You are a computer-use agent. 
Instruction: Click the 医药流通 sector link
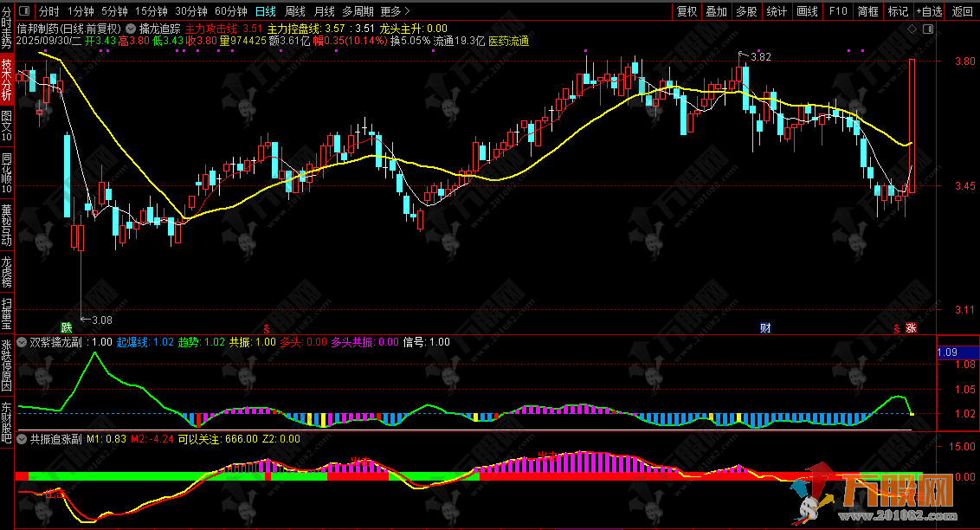pyautogui.click(x=509, y=41)
